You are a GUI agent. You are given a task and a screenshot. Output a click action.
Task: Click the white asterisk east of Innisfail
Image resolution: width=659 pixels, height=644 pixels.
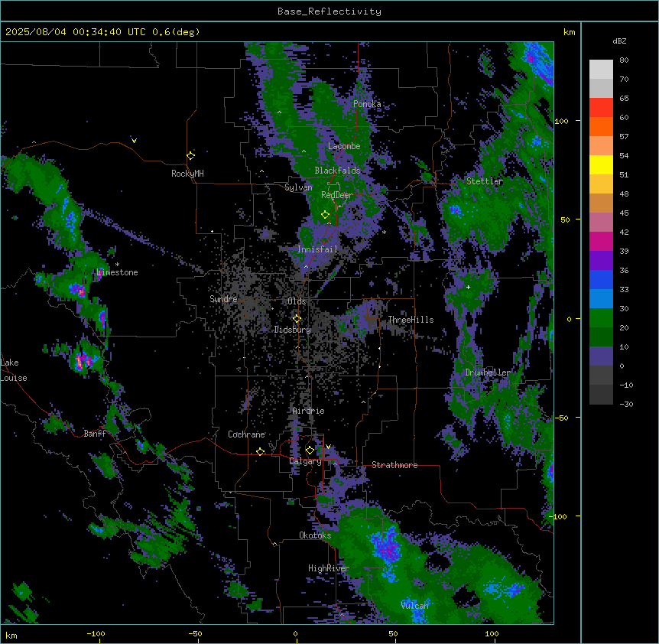pos(384,232)
